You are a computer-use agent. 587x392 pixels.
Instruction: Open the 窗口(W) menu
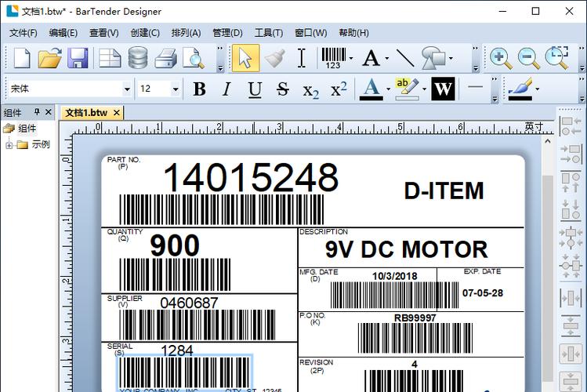click(x=310, y=33)
